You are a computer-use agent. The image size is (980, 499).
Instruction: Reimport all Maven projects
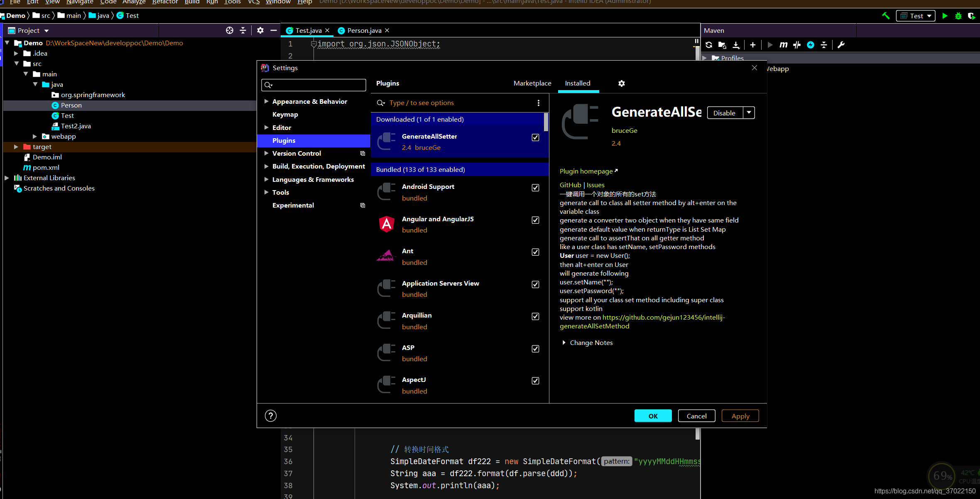(x=709, y=45)
